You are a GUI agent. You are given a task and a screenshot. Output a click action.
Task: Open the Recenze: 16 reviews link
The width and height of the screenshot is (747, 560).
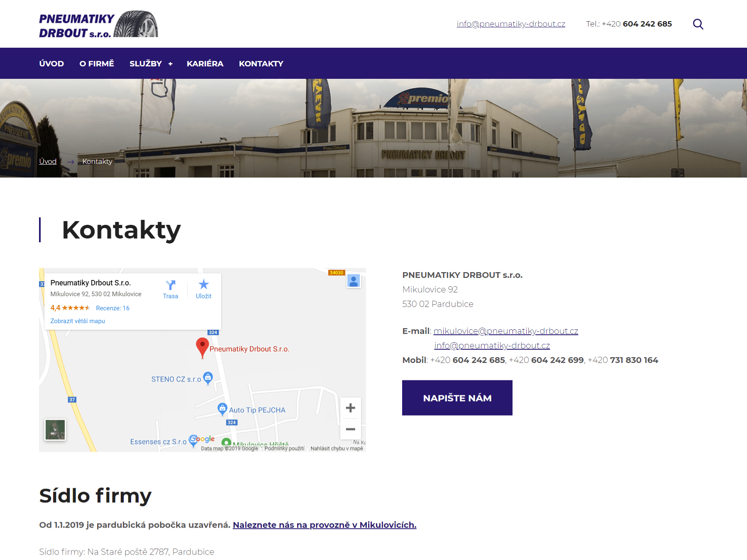[112, 308]
